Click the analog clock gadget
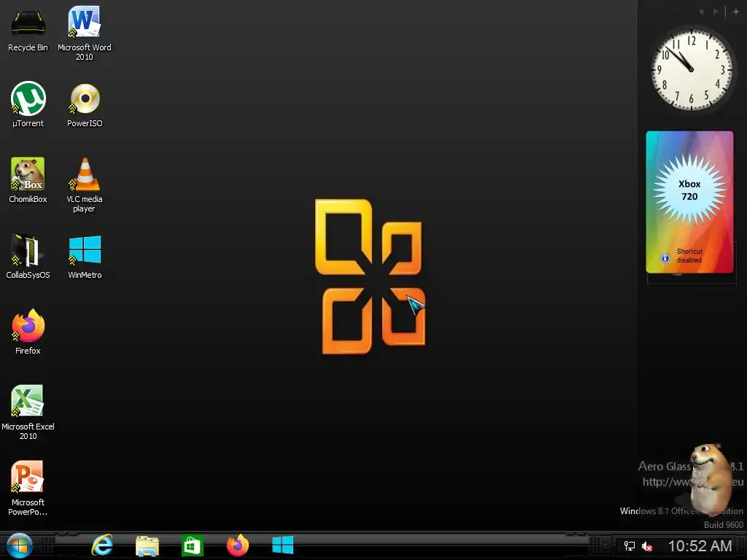The height and width of the screenshot is (560, 747). (692, 69)
